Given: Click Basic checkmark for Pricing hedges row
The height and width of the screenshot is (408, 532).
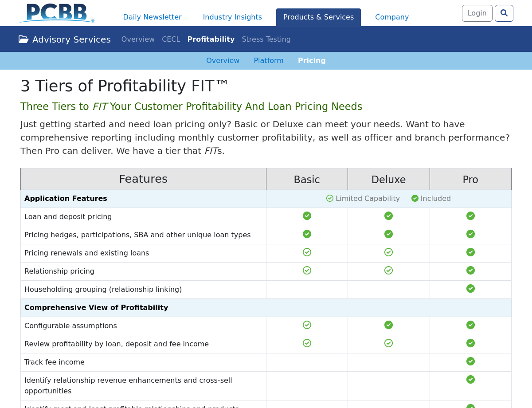Looking at the screenshot, I should point(307,234).
